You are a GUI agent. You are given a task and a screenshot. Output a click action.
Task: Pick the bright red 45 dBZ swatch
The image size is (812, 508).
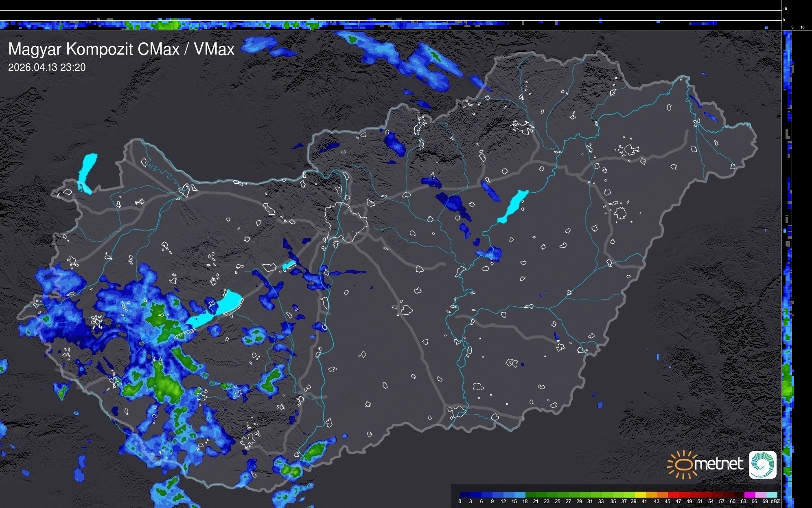673,495
